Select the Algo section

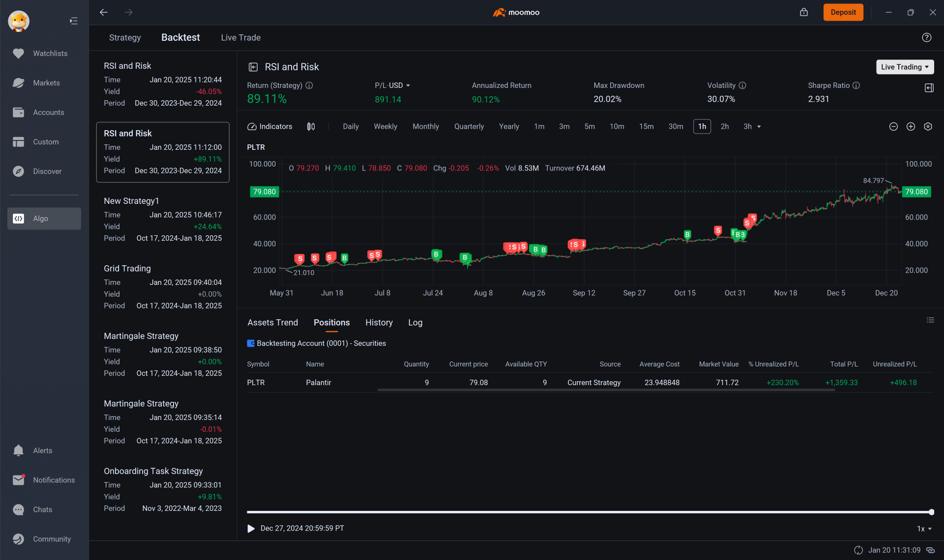click(x=44, y=219)
